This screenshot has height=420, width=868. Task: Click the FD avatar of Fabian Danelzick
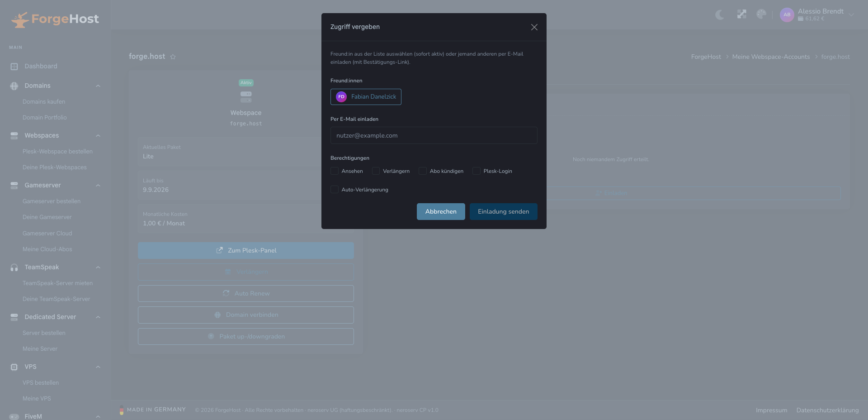[341, 97]
